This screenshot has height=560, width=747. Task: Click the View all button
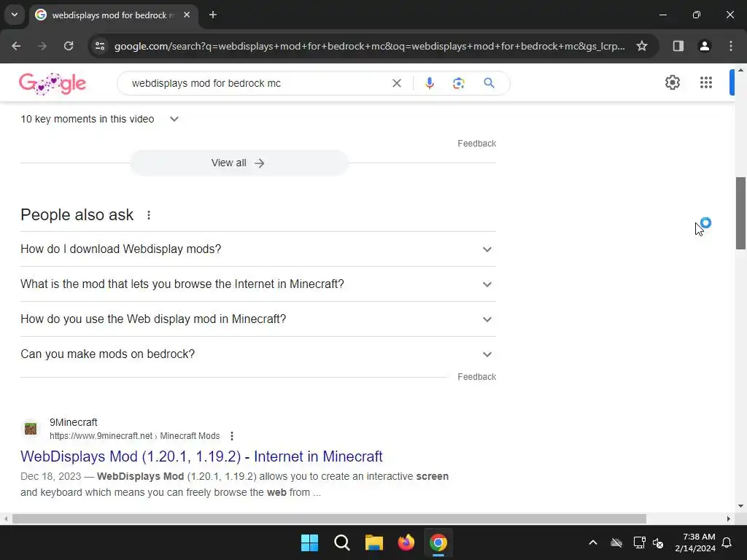239,163
